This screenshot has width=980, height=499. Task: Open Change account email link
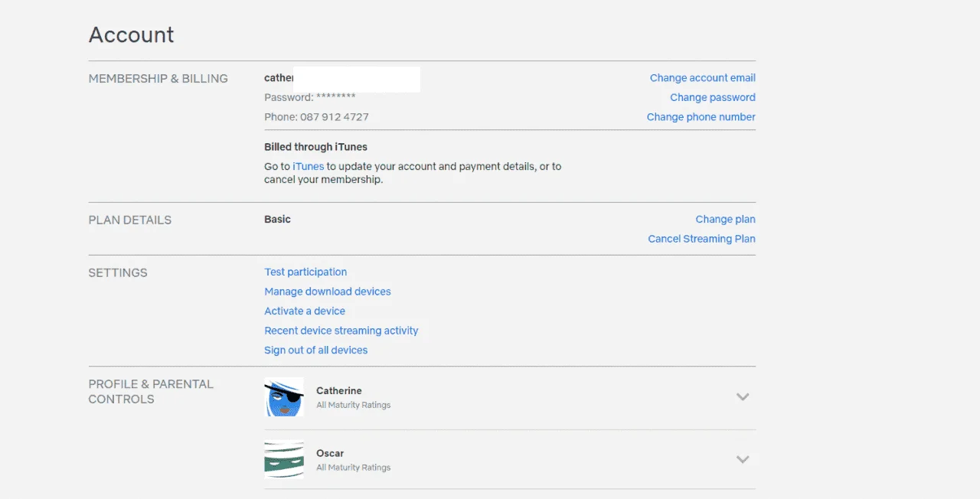click(x=703, y=78)
